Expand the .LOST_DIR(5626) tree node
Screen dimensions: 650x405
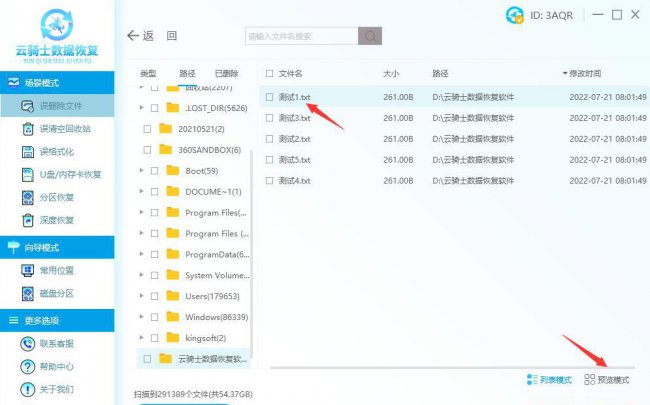click(x=141, y=107)
